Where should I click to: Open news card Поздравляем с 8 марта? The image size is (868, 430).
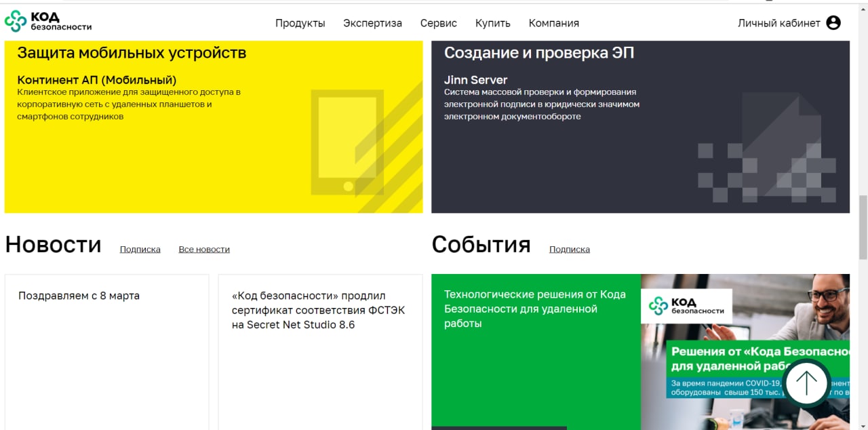[106, 352]
